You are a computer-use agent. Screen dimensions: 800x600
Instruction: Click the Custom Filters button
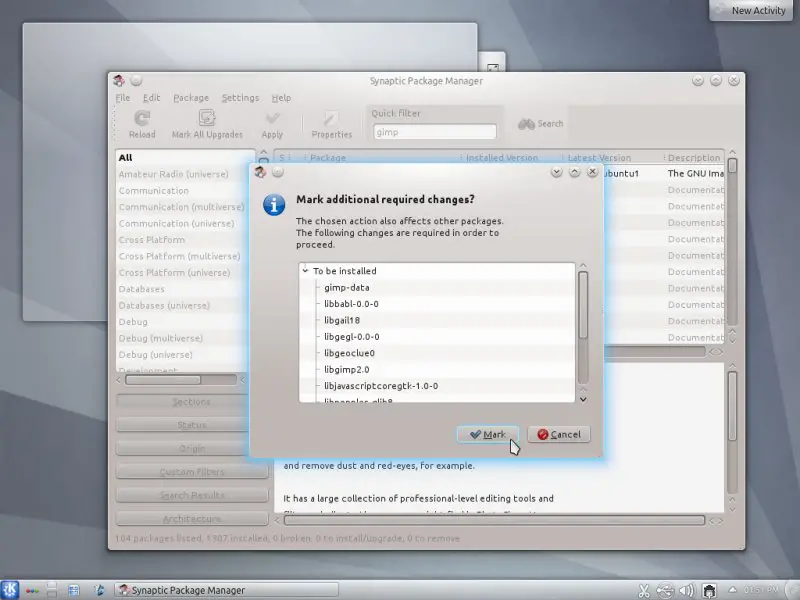[x=192, y=472]
